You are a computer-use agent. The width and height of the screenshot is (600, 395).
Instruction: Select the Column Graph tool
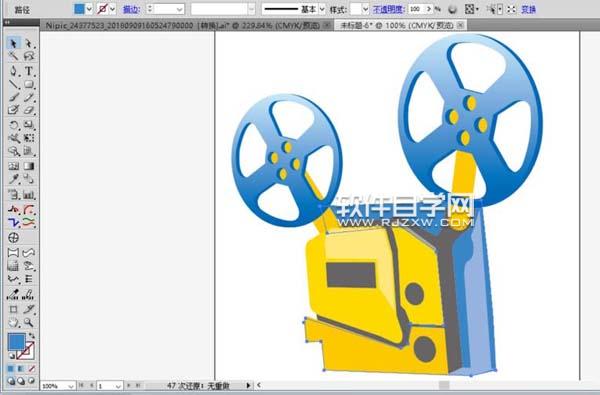tap(29, 195)
